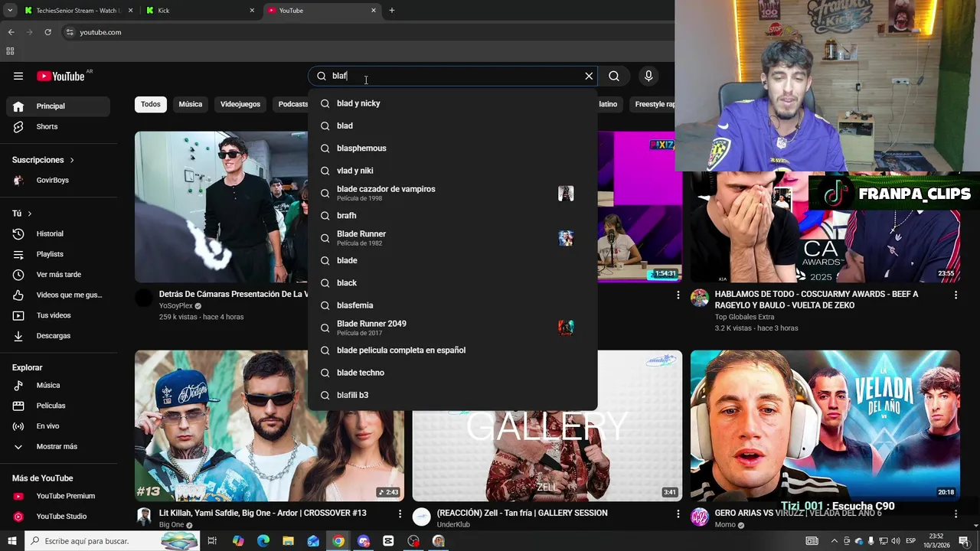The image size is (980, 551).
Task: Open File Explorer from the taskbar
Action: (x=289, y=541)
